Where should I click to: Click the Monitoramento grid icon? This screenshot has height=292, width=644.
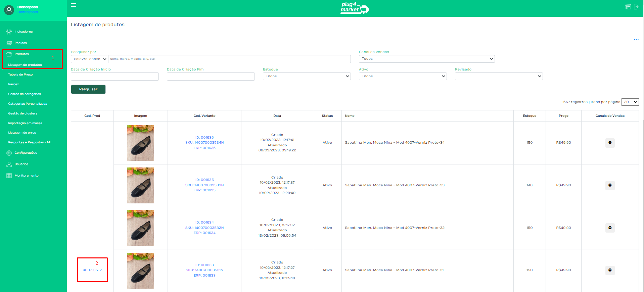tap(9, 176)
